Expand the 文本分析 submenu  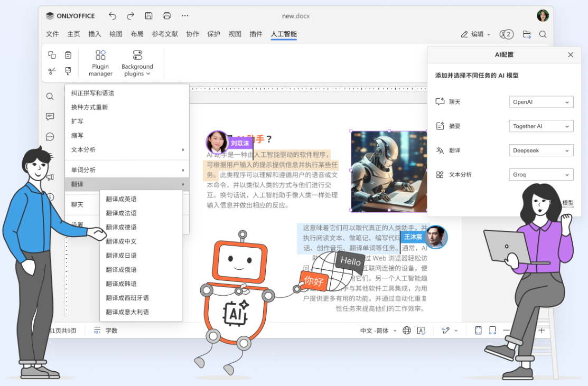(x=127, y=149)
